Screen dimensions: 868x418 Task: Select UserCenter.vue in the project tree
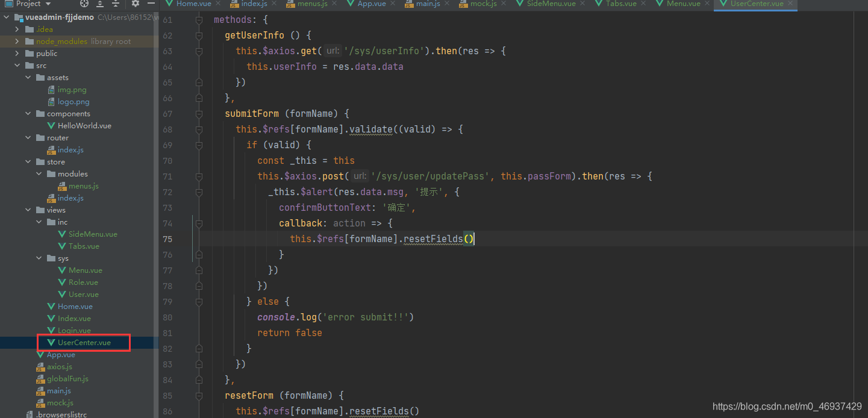(84, 343)
